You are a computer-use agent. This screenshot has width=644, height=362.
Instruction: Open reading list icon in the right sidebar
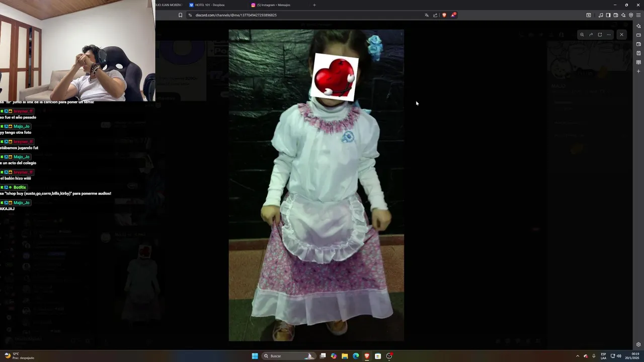tap(638, 62)
